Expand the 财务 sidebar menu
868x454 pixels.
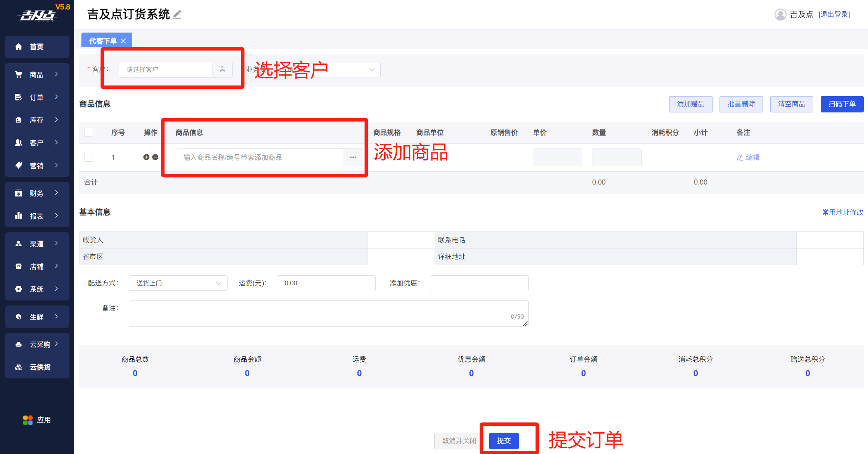37,193
